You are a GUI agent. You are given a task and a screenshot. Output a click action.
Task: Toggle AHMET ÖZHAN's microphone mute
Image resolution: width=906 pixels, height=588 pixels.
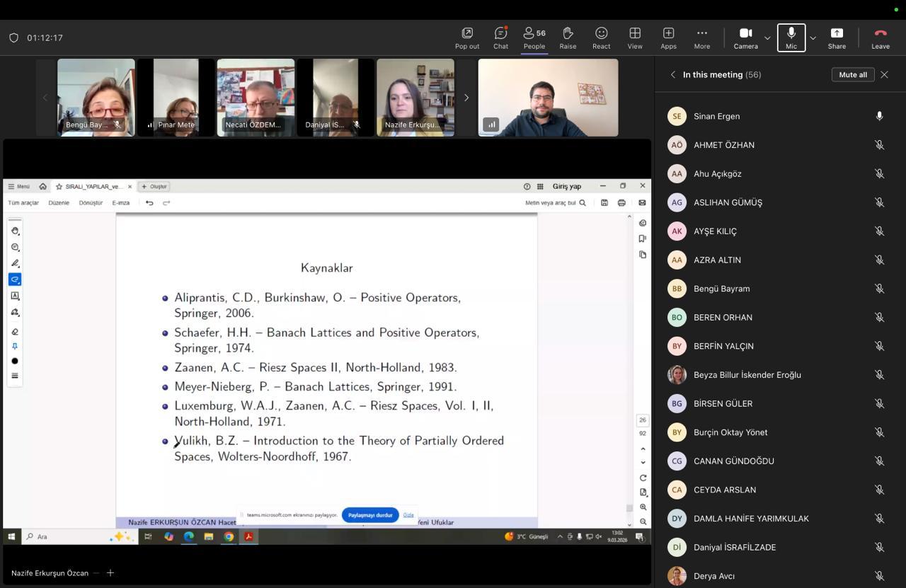tap(879, 145)
